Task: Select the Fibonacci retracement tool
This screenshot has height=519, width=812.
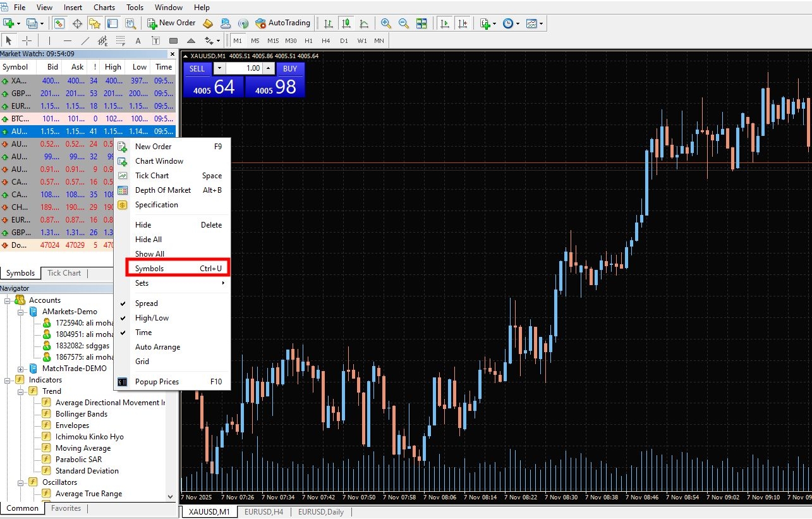Action: point(121,40)
